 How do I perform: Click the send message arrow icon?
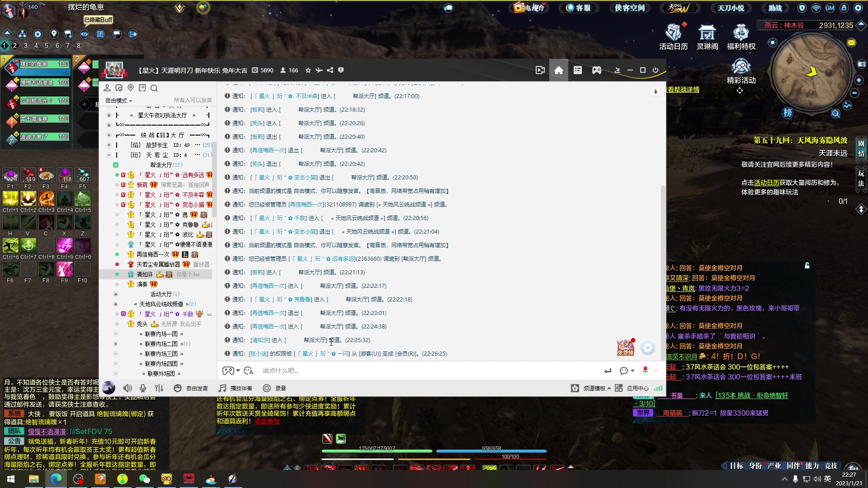tap(608, 371)
